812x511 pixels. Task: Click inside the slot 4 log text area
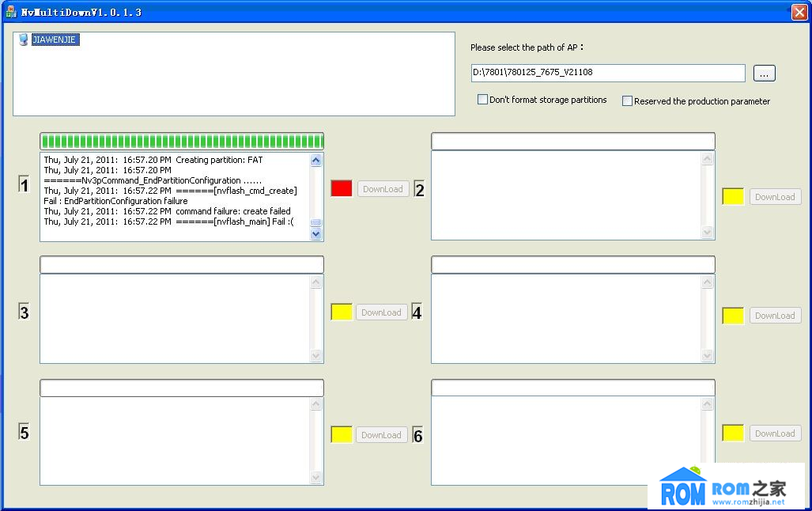(566, 318)
